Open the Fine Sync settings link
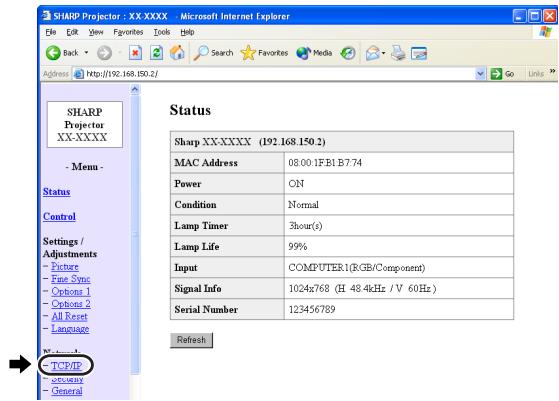The image size is (559, 401). 71,279
